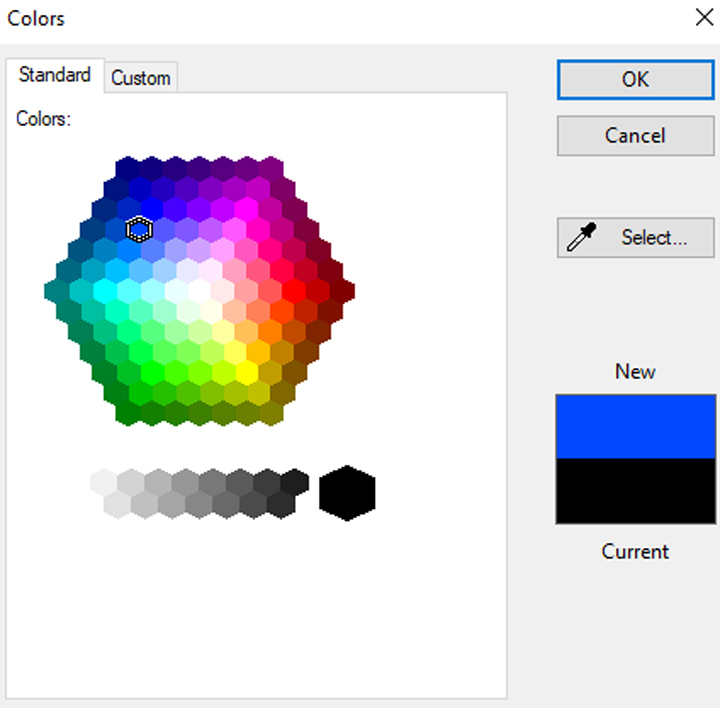
Task: Pick the olive hexagon at bottom-right corner
Action: coord(270,413)
